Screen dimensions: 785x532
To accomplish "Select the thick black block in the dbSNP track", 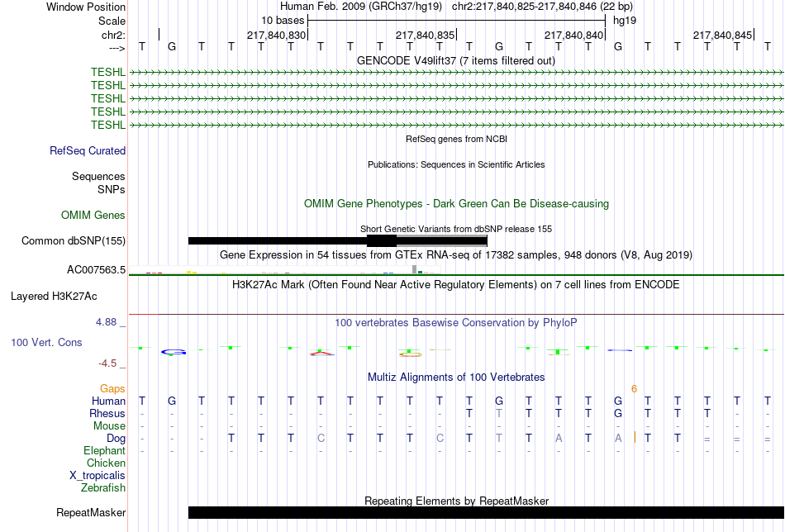I will (382, 240).
